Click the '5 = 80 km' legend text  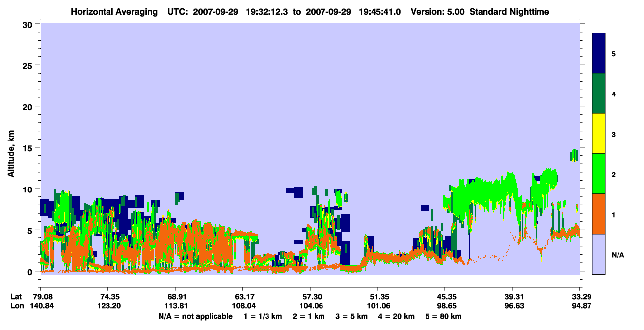coord(442,316)
